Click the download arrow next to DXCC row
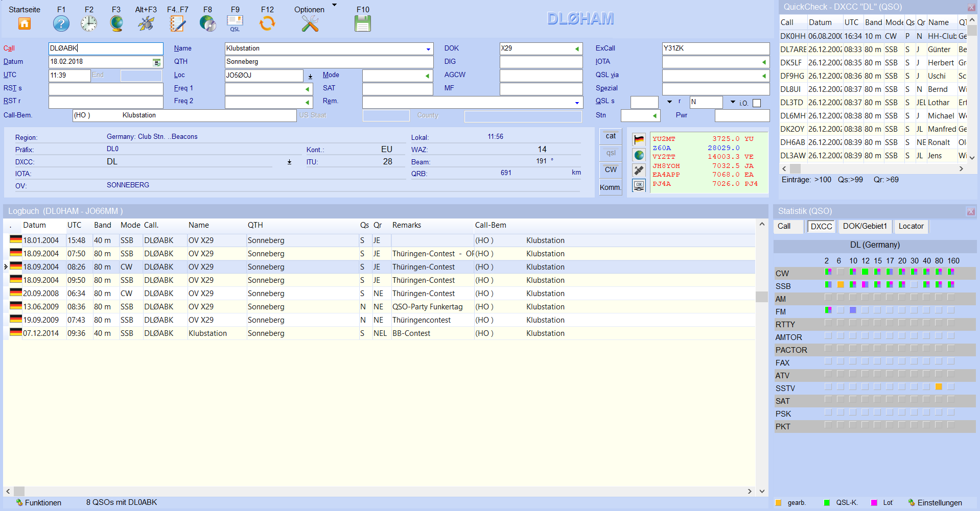This screenshot has width=980, height=511. pyautogui.click(x=289, y=162)
